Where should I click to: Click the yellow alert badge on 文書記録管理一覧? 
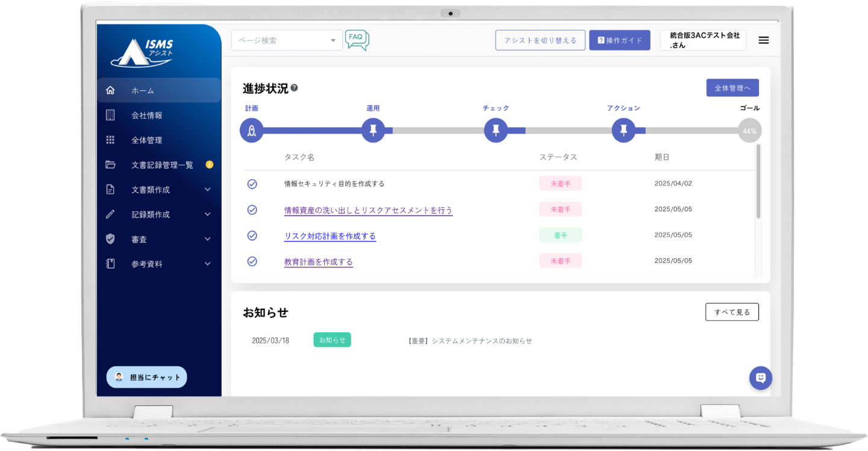tap(209, 164)
